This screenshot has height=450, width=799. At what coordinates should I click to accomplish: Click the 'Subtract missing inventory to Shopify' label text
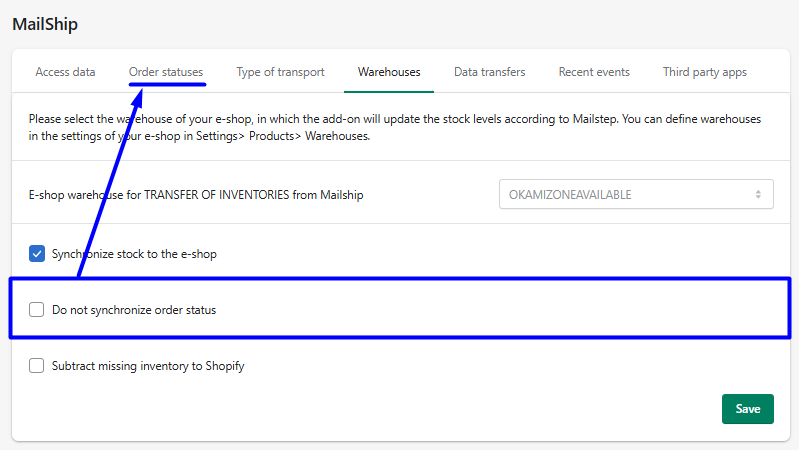148,366
